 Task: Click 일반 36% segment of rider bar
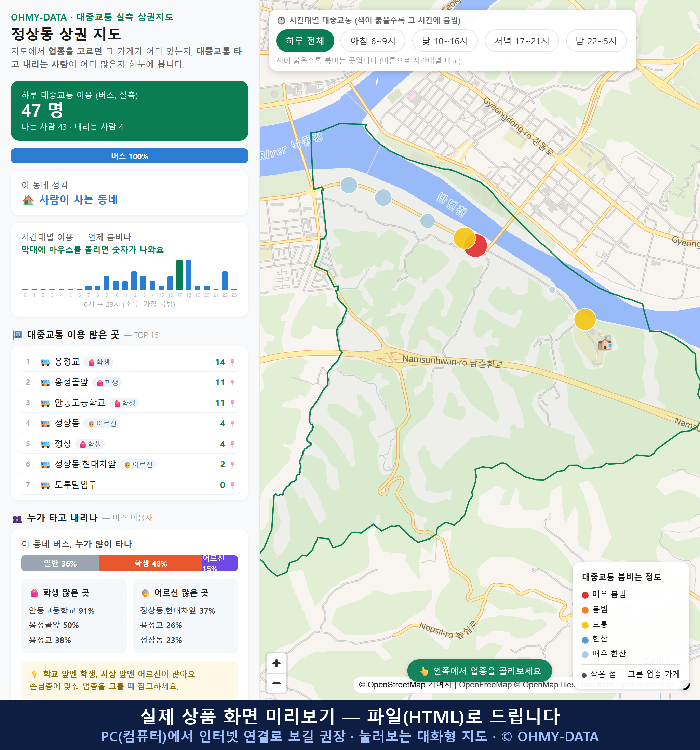60,563
